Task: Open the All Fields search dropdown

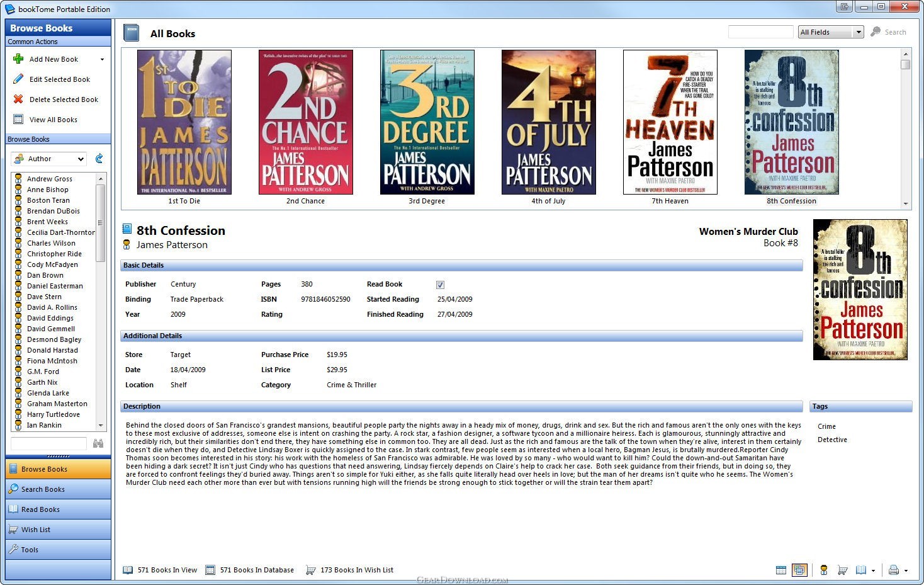Action: (831, 32)
